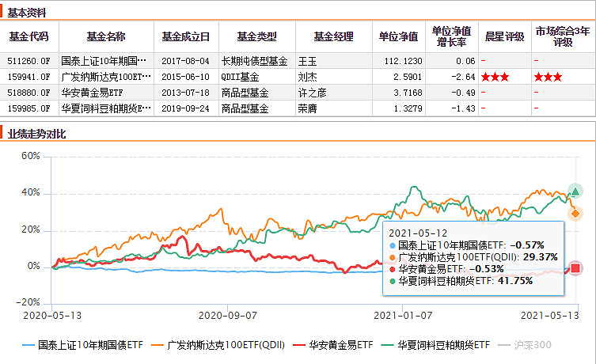596x364 pixels.
Task: Click fund type QDII基金
Action: [241, 77]
